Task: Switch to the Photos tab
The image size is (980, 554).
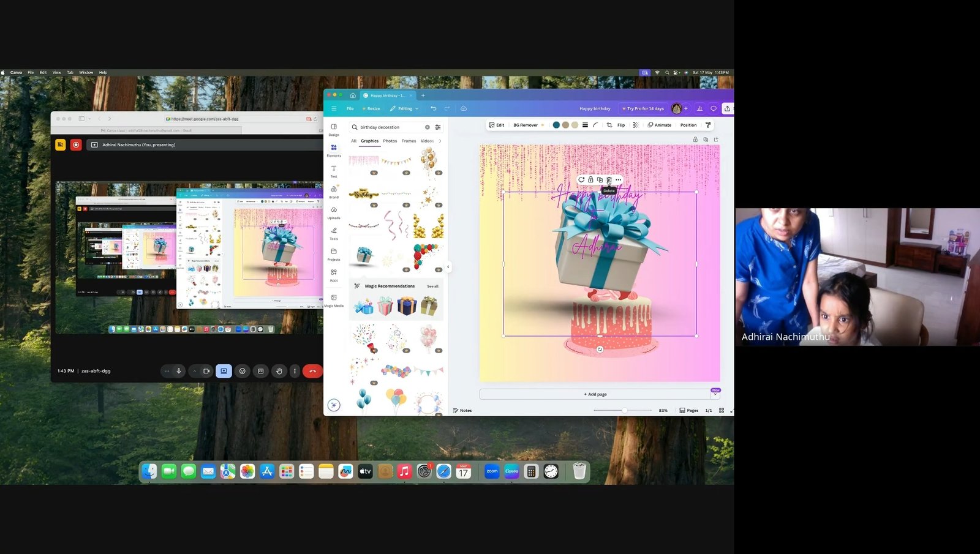Action: pyautogui.click(x=390, y=141)
